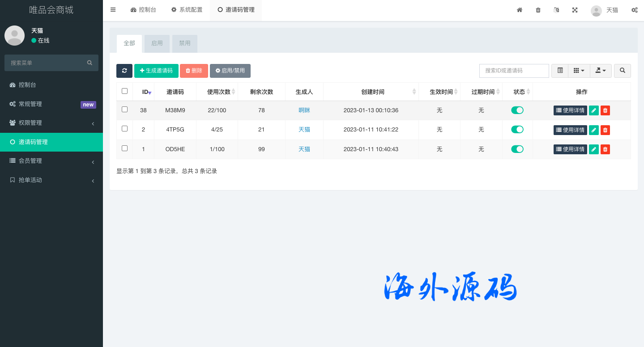Click the 生成邀请码 button
644x347 pixels.
(156, 71)
